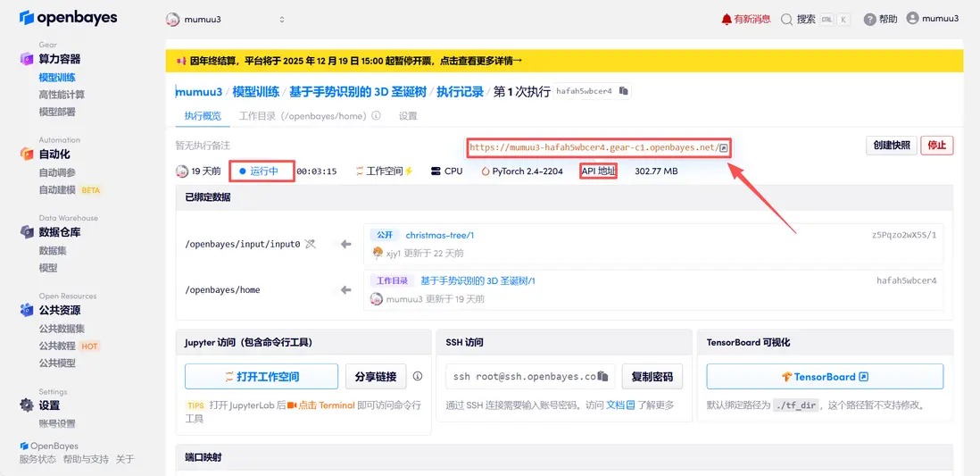Open the 基于手势识别的 3D 圣诞树/1 working directory link
The image size is (980, 476).
click(478, 280)
